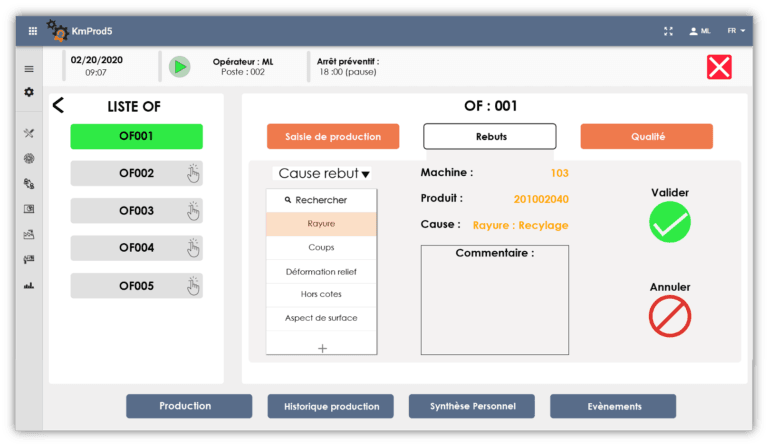Click Opérateur : ML label

[x=243, y=62]
